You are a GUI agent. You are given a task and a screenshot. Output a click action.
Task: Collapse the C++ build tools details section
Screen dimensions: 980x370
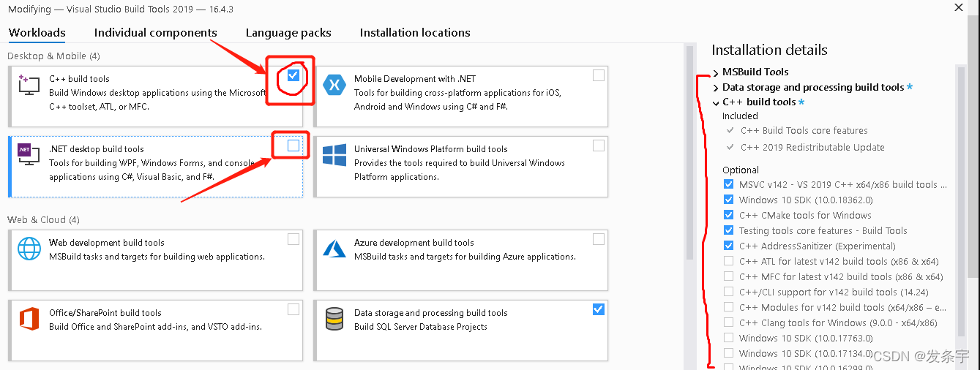coord(716,103)
